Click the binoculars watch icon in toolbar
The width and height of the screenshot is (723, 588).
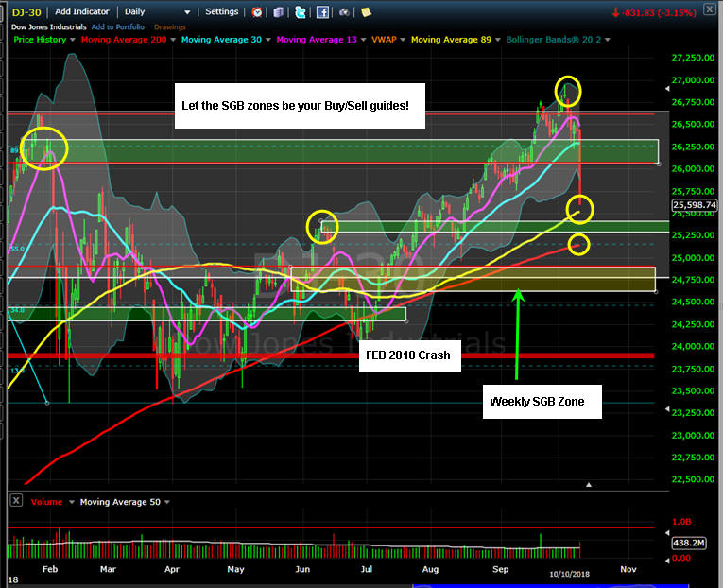(344, 12)
